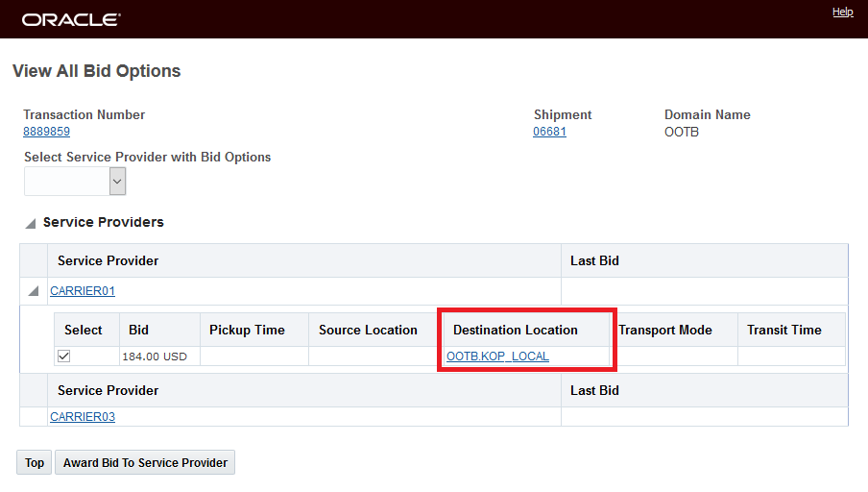Uncheck the Select checkbox for 184.00 USD bid

click(x=64, y=356)
